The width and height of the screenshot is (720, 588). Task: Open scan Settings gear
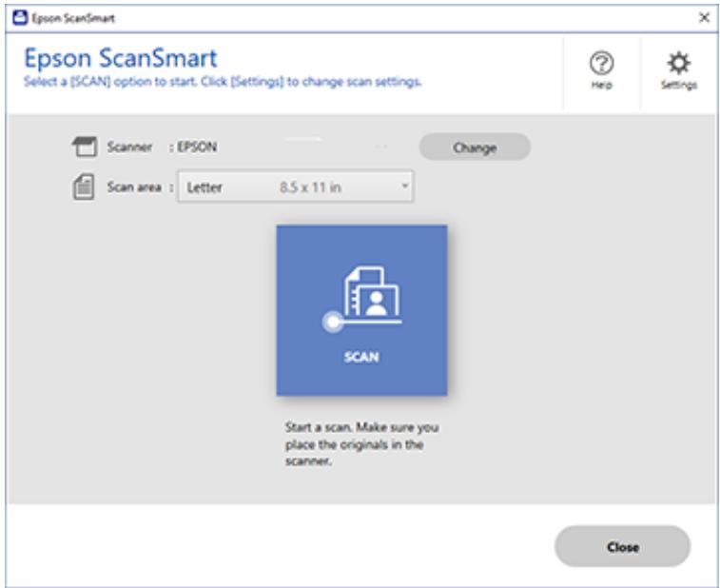pos(679,70)
